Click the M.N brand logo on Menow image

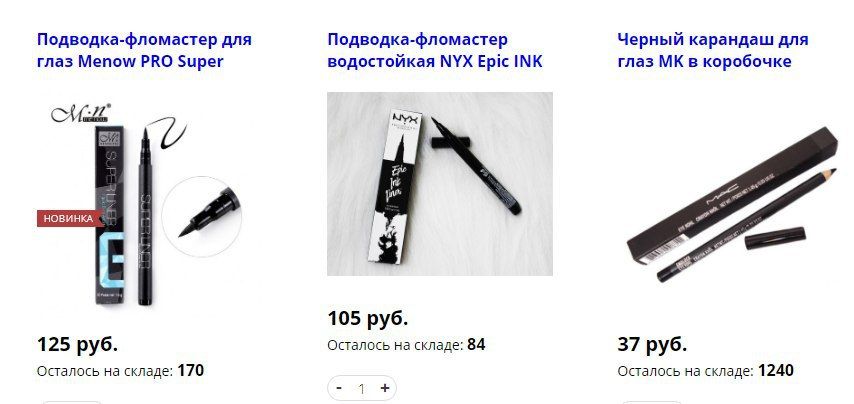pos(81,113)
